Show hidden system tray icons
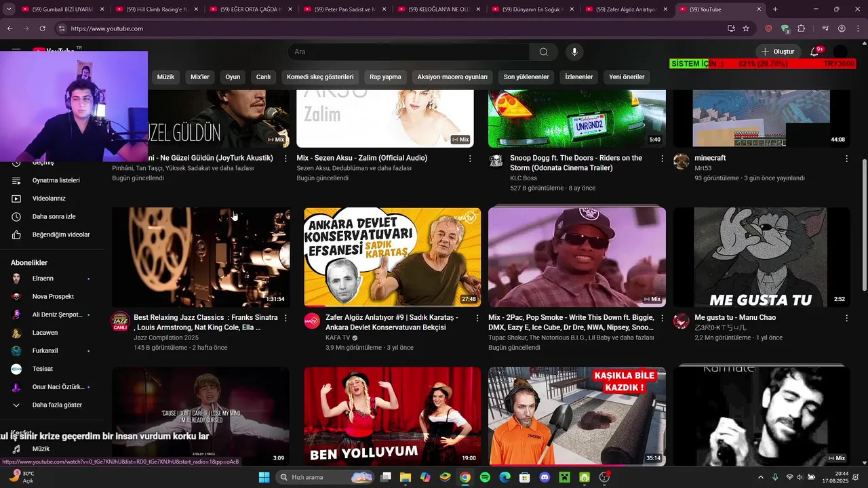This screenshot has width=868, height=488. (x=760, y=477)
